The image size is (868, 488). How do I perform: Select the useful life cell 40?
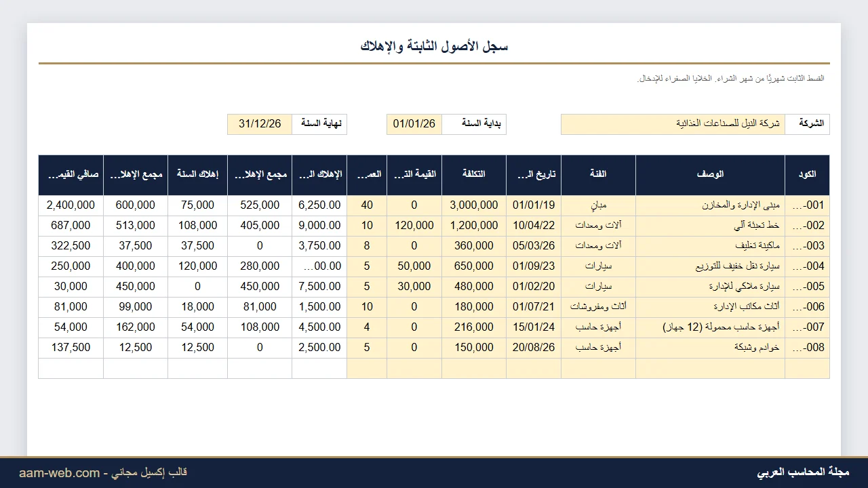(x=367, y=205)
